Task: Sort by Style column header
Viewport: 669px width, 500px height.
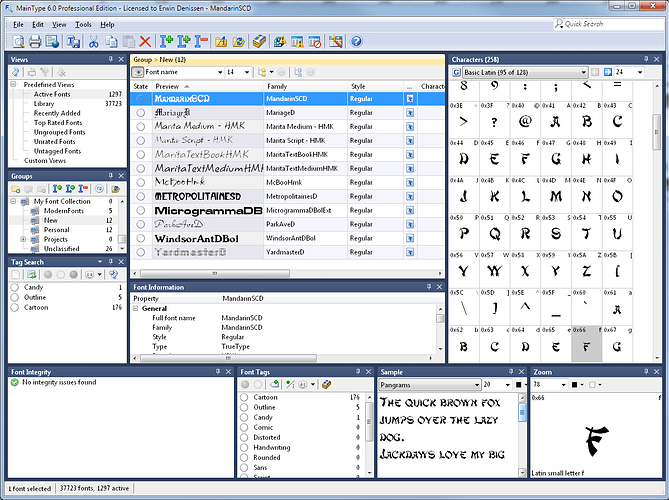Action: (375, 86)
